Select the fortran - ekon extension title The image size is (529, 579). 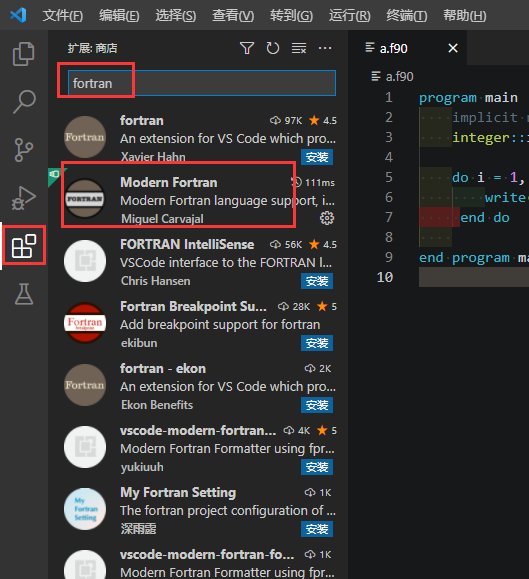point(163,369)
